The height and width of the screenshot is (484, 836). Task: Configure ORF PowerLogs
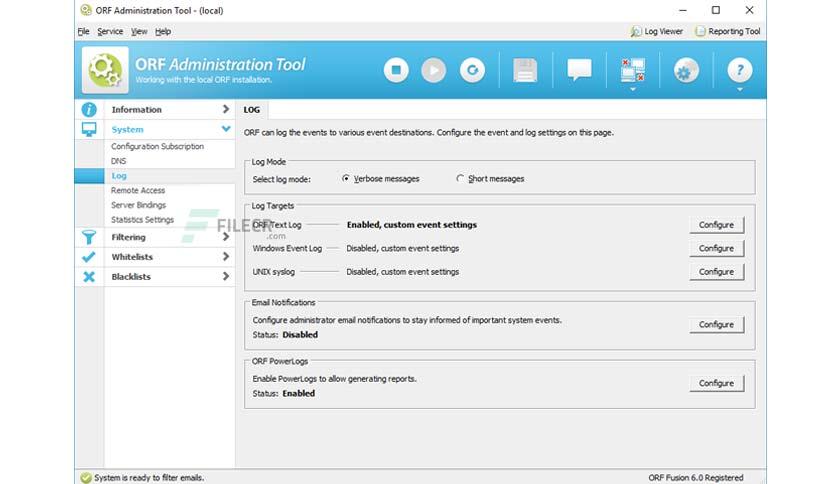(x=717, y=383)
